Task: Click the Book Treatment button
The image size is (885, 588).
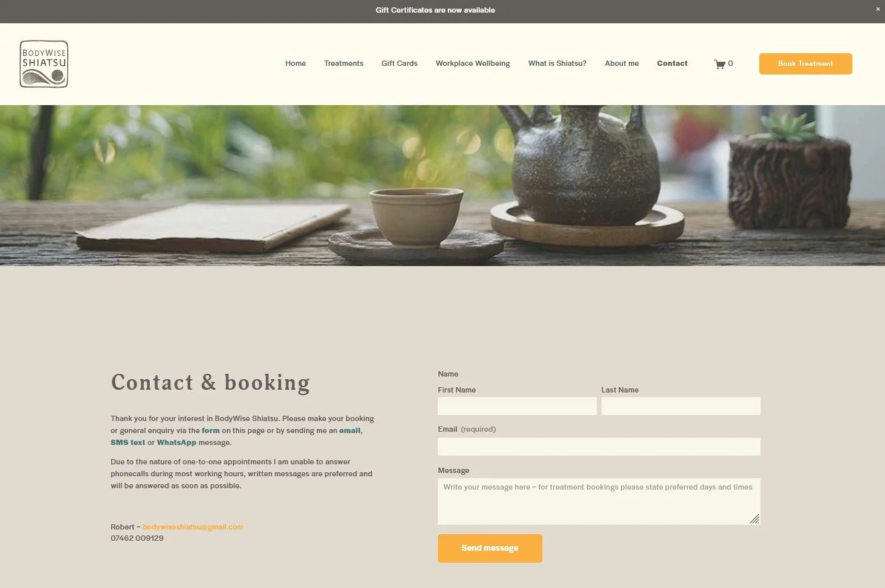Action: tap(805, 64)
